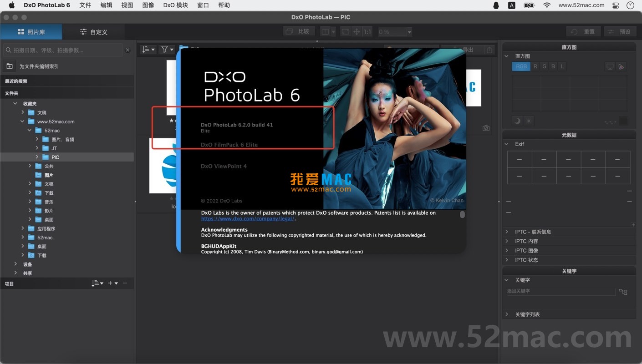Click the 1:1 zoom button

tap(367, 32)
